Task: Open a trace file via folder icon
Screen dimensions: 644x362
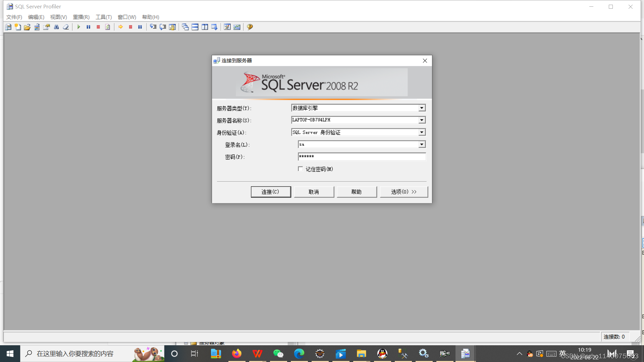Action: point(27,27)
